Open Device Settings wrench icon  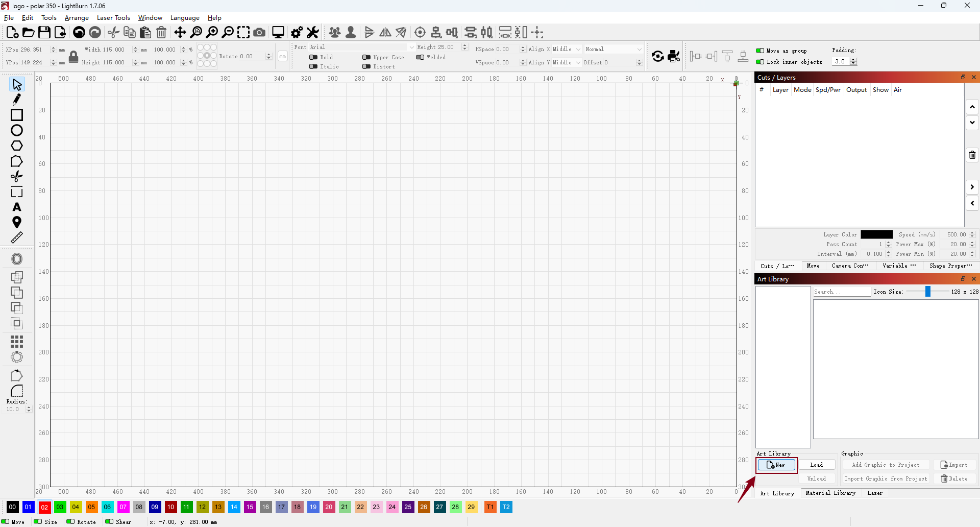point(313,32)
